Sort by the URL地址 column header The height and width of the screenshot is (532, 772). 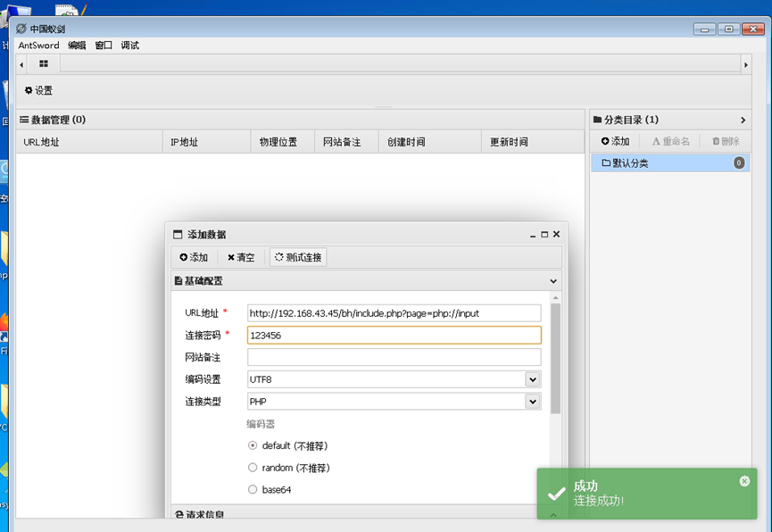click(89, 142)
